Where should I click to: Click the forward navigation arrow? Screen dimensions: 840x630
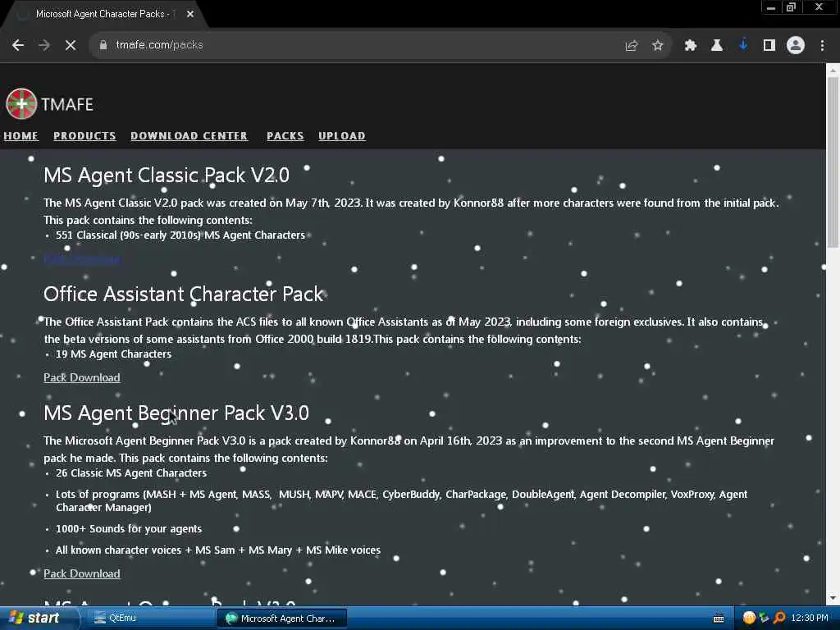click(x=44, y=45)
